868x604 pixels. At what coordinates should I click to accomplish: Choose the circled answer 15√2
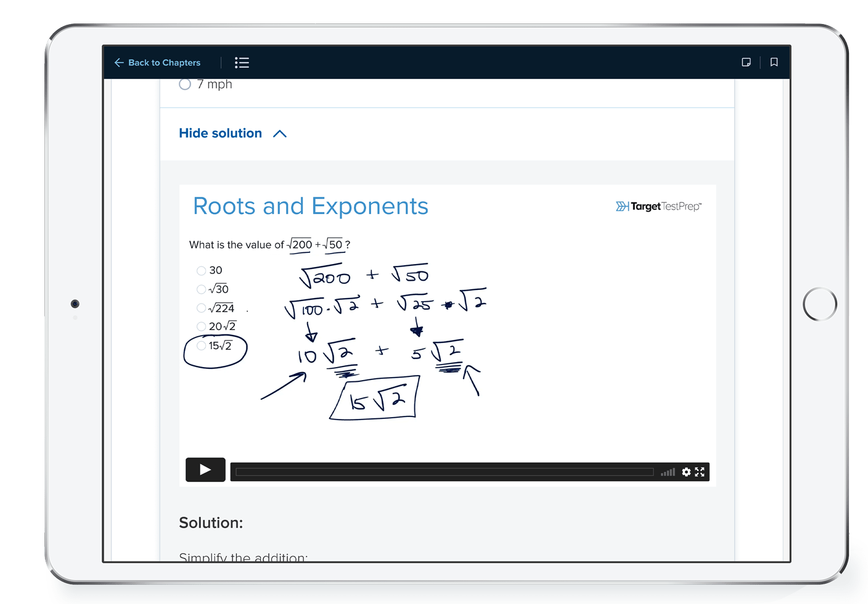(x=202, y=345)
